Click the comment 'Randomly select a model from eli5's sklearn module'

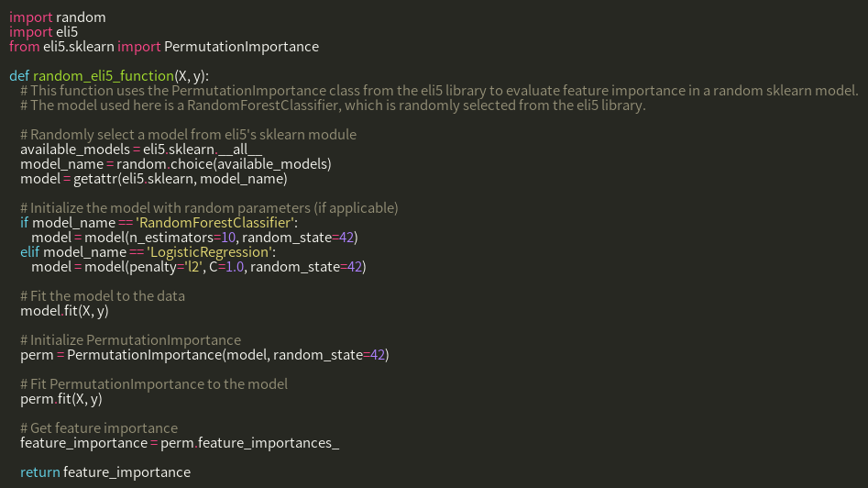pyautogui.click(x=188, y=135)
